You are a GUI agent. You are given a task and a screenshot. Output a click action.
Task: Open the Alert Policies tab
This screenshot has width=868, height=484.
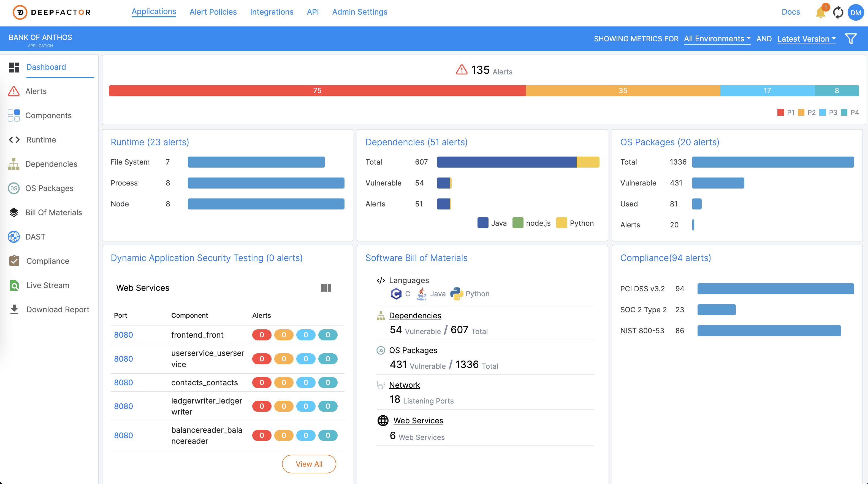pos(213,12)
